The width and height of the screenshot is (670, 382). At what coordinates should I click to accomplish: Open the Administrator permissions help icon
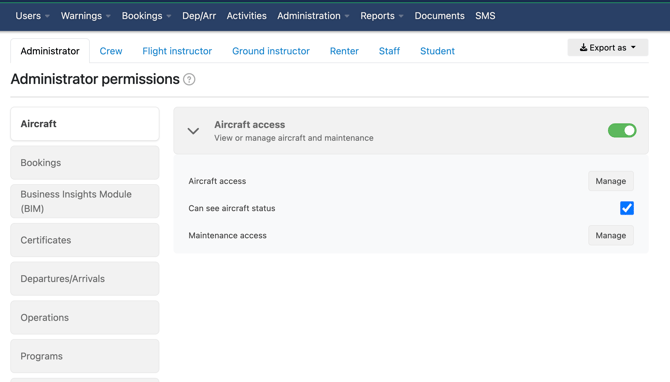[x=189, y=79]
